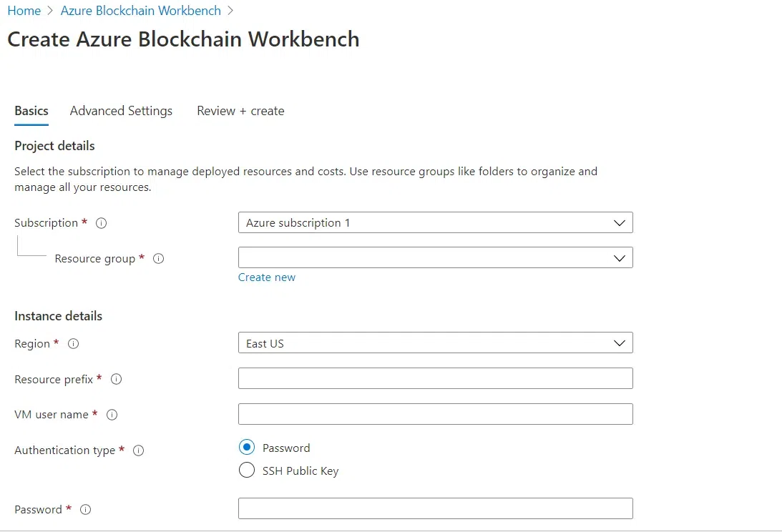Click the Password info icon
The image size is (782, 532).
click(86, 509)
